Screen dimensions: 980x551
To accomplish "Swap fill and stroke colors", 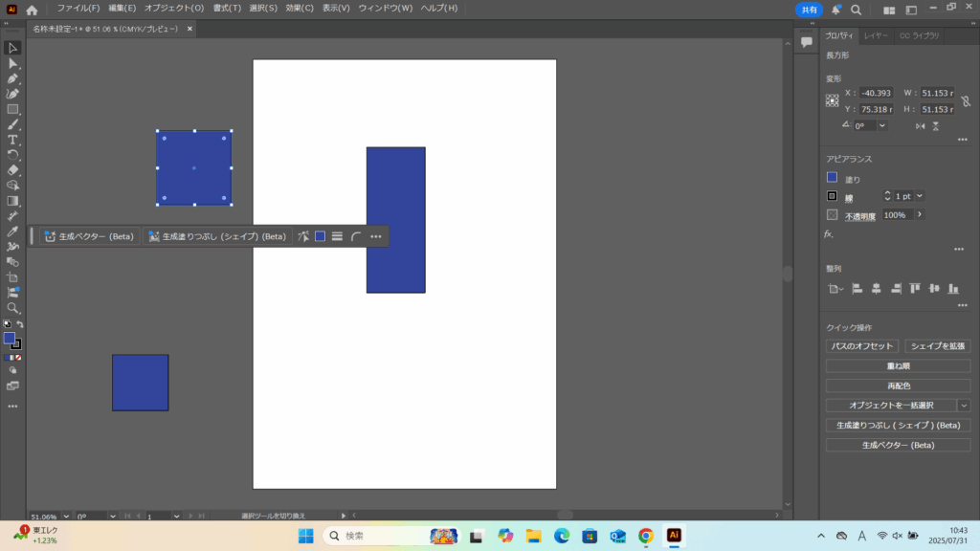I will (19, 325).
